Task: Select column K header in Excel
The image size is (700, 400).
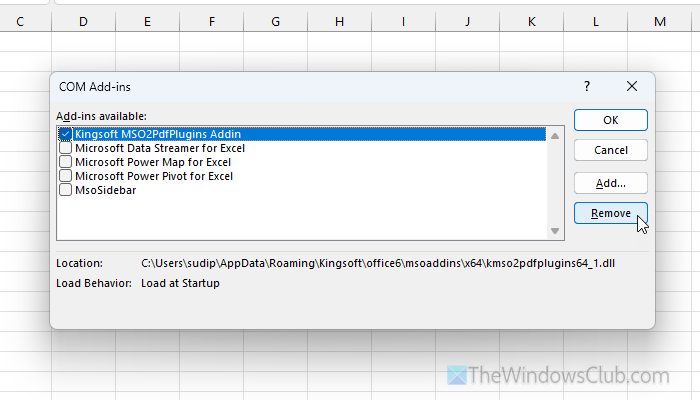Action: point(531,21)
